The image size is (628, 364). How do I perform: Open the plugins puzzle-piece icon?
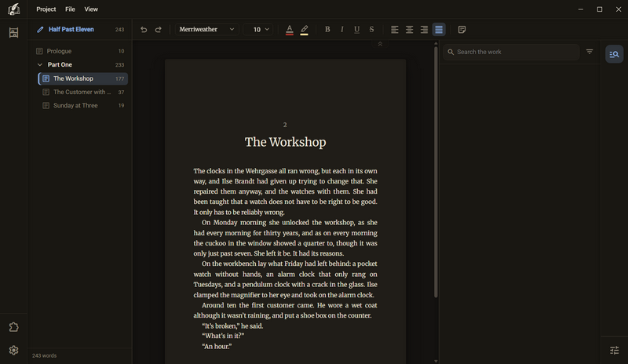13,327
